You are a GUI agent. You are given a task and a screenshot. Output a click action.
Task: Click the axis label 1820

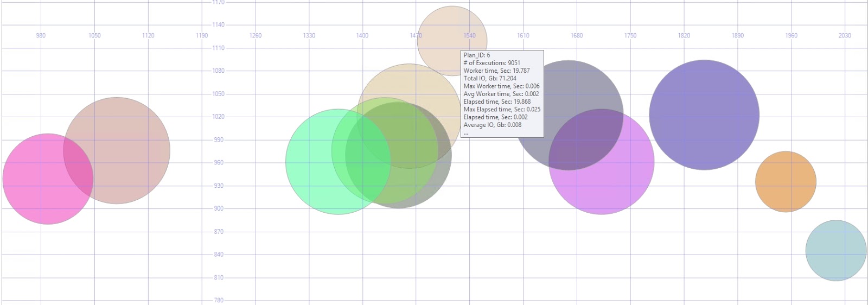(x=684, y=36)
